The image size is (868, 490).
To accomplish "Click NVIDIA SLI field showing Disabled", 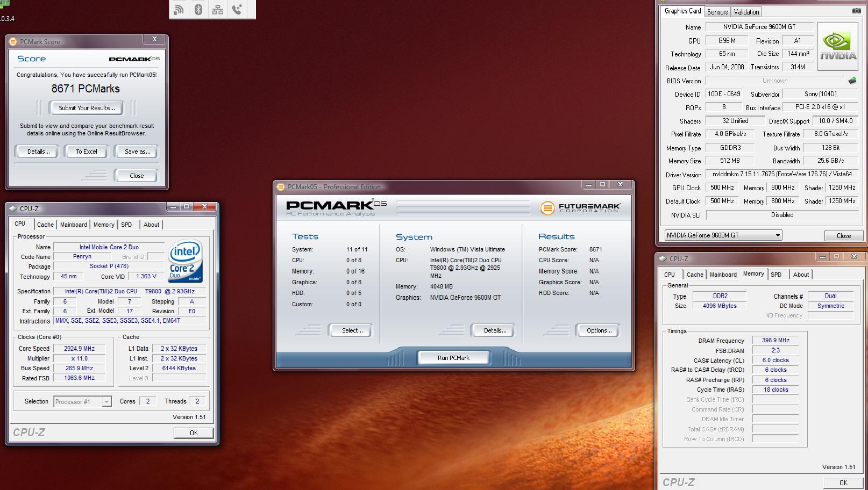I will tap(782, 215).
